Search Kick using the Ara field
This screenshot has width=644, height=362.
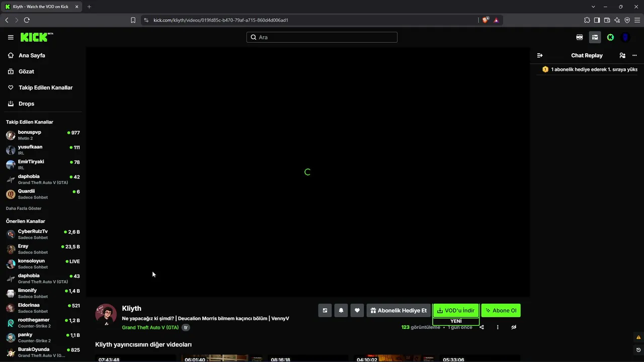322,37
